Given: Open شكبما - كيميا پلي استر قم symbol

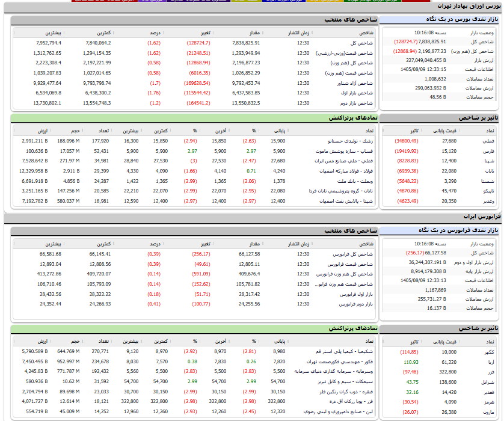Looking at the screenshot, I should tap(344, 352).
